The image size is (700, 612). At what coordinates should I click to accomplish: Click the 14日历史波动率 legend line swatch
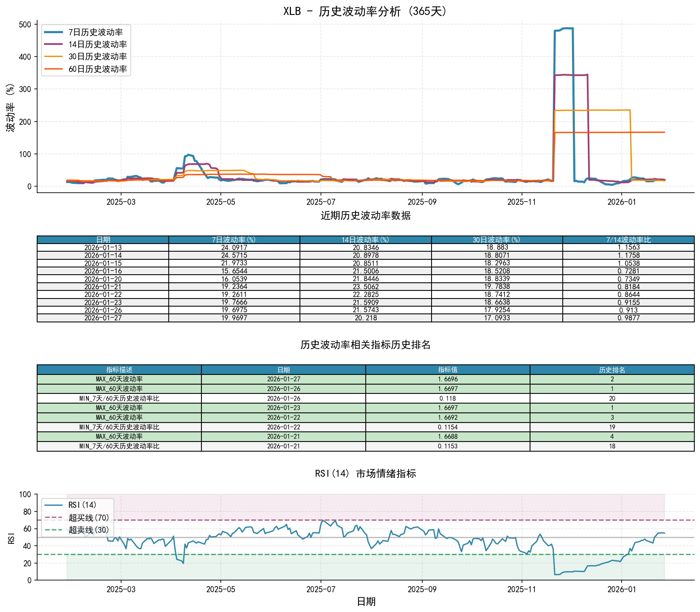click(x=53, y=44)
